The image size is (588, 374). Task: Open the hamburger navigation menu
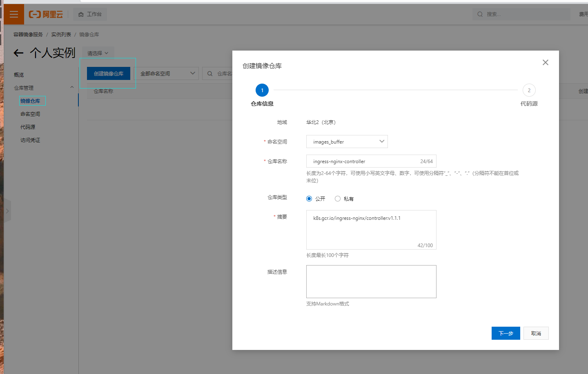click(x=14, y=14)
